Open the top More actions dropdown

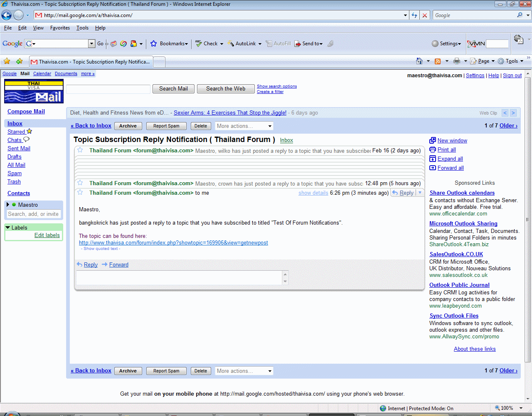(244, 126)
